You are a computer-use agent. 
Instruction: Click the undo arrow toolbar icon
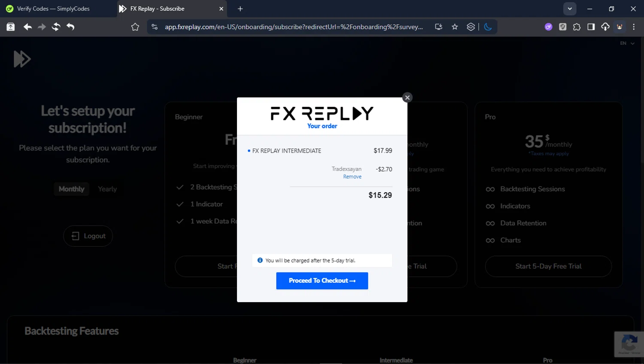coord(70,27)
